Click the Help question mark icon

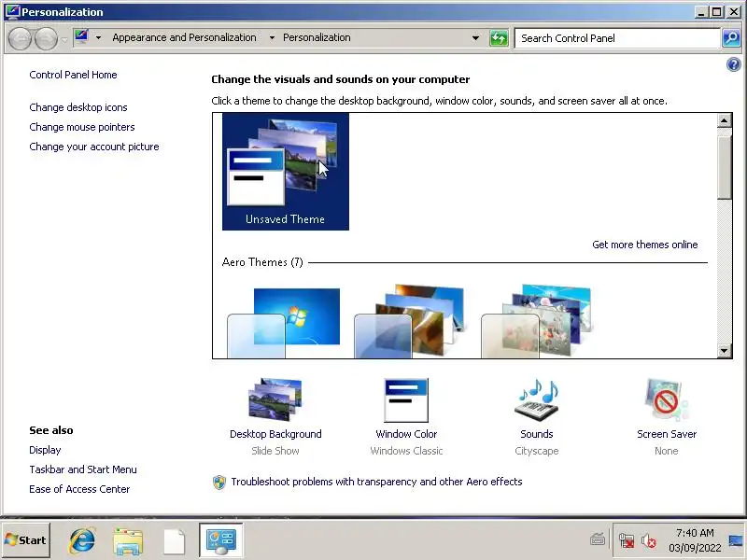[733, 64]
